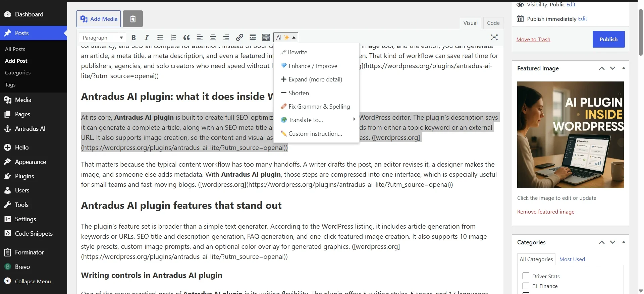644x294 pixels.
Task: Move Featured image panel down
Action: [613, 68]
